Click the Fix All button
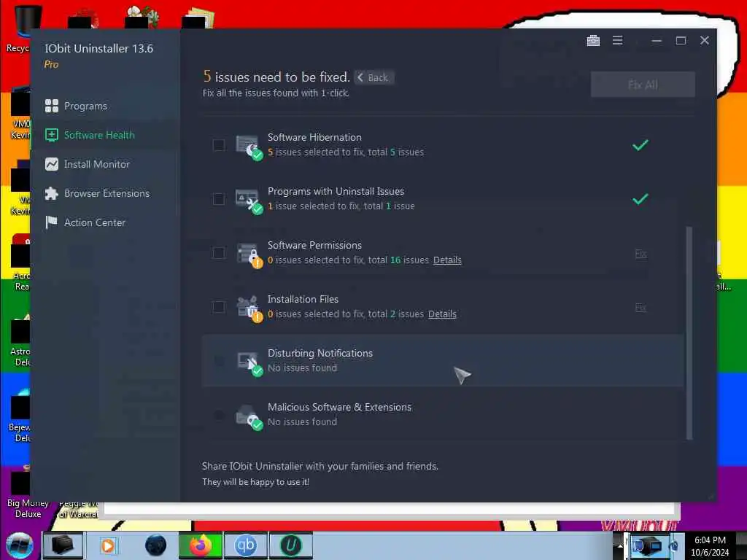 (x=643, y=85)
